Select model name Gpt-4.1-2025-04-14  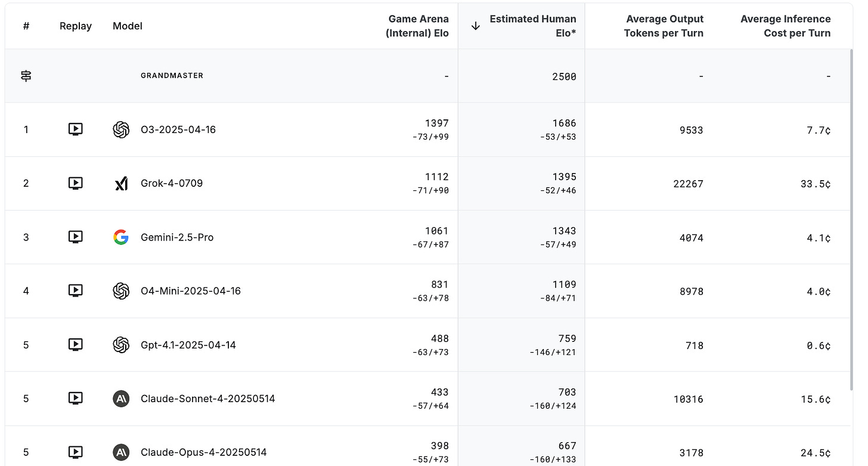pyautogui.click(x=188, y=344)
